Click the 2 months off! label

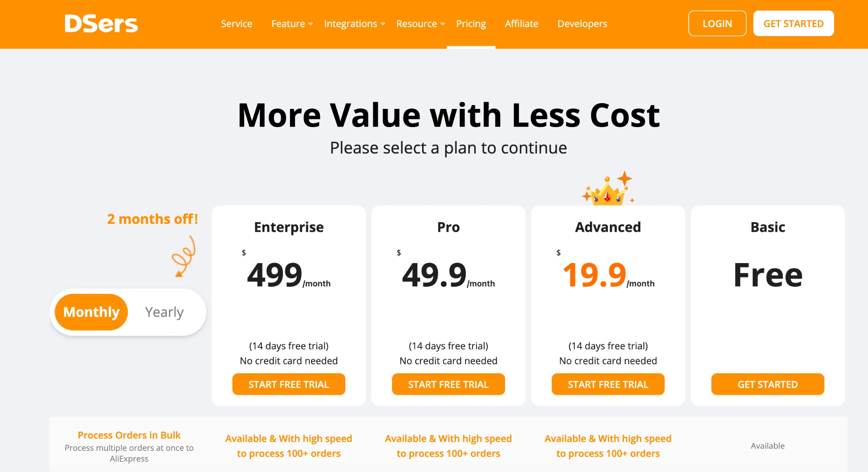153,219
